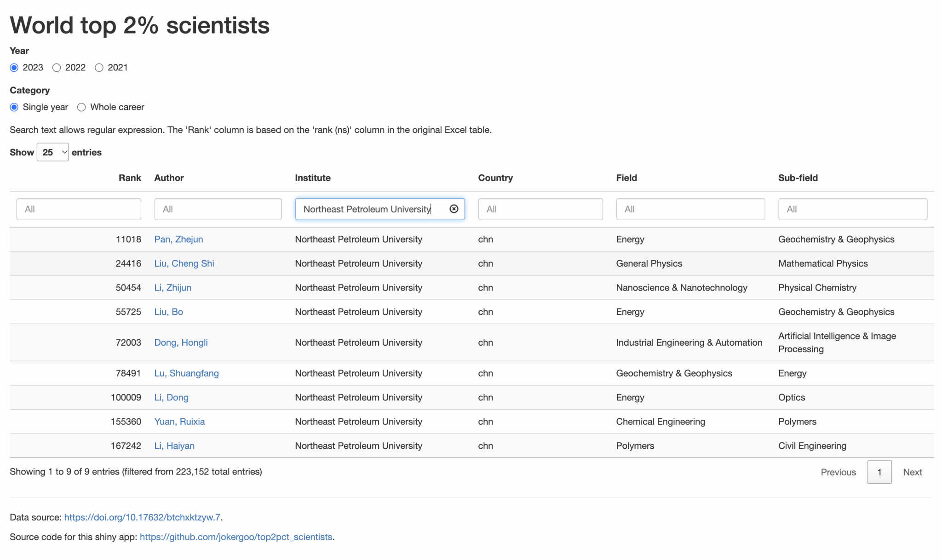Screen dimensions: 942x560
Task: Click the Previous pagination button
Action: (x=838, y=472)
